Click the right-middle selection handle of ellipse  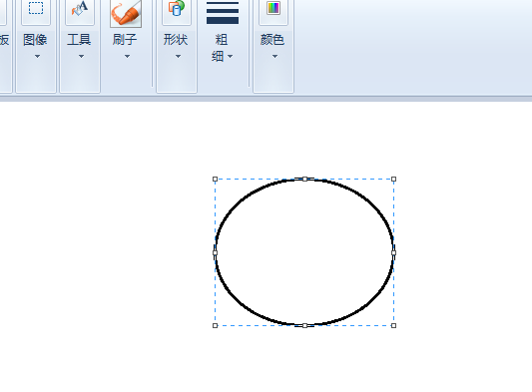[393, 252]
